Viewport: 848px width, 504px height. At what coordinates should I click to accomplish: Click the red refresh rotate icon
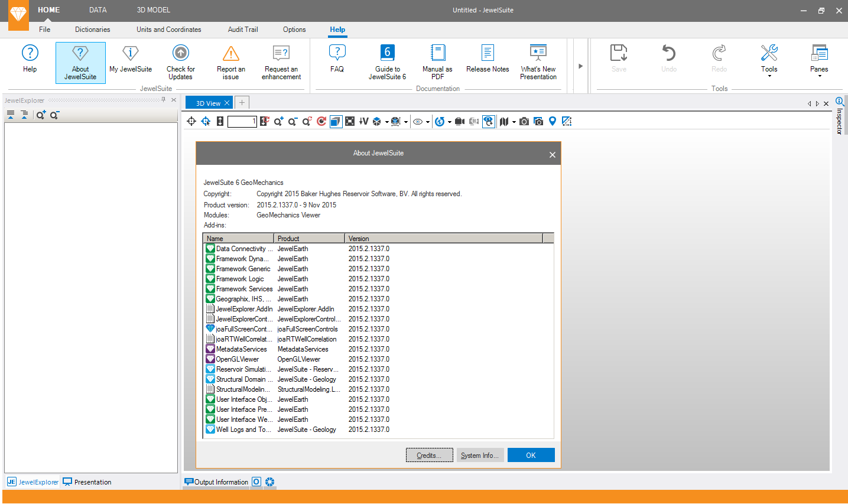(x=321, y=121)
